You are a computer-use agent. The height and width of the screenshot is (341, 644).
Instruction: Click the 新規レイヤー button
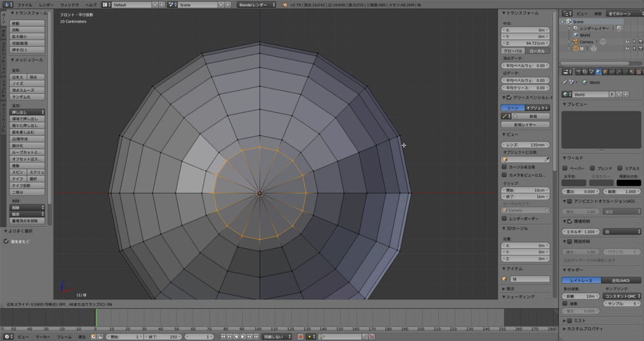[525, 125]
